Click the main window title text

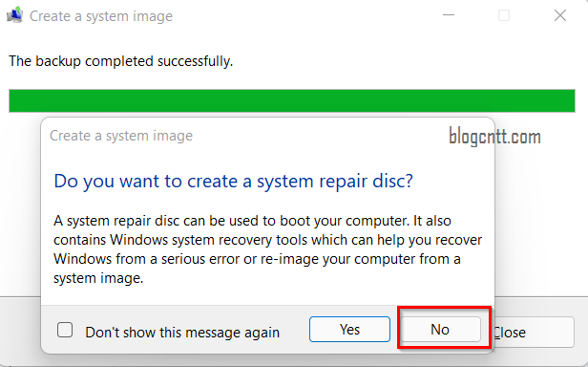pos(101,16)
